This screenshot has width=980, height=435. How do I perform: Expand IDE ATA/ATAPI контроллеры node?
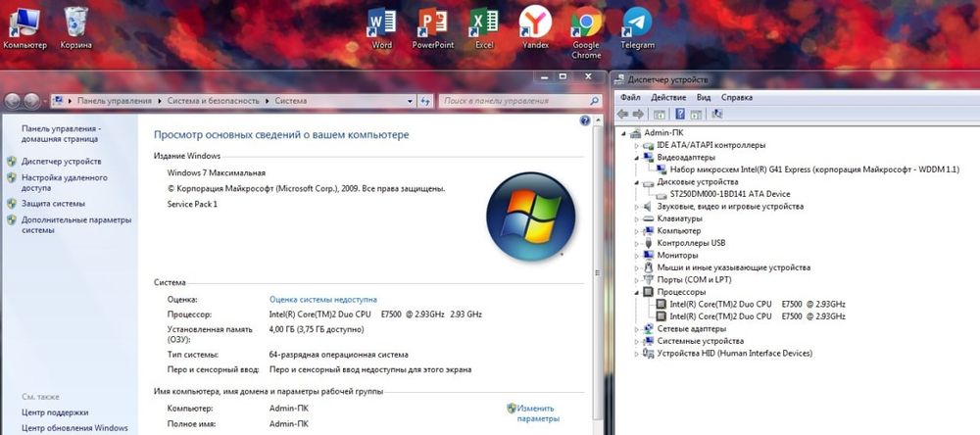[x=637, y=146]
